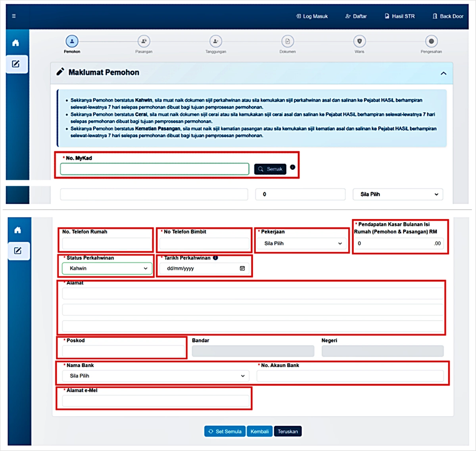Jump to the Pengesahan step icon

[x=431, y=41]
